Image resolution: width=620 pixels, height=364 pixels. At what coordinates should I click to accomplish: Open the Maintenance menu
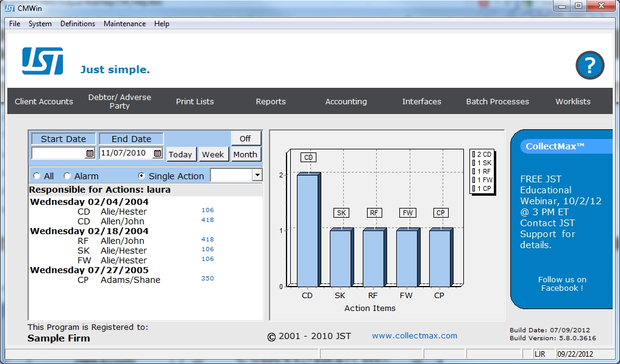pyautogui.click(x=124, y=24)
